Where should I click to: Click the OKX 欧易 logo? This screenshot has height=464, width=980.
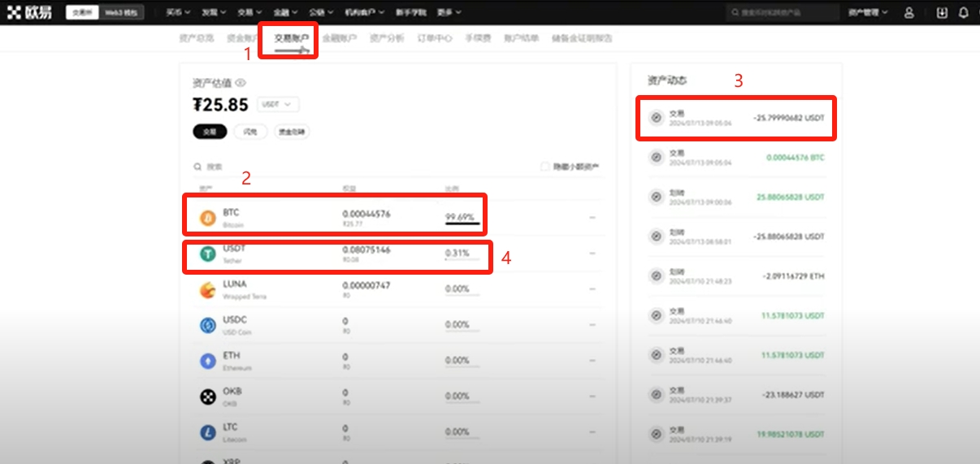30,12
